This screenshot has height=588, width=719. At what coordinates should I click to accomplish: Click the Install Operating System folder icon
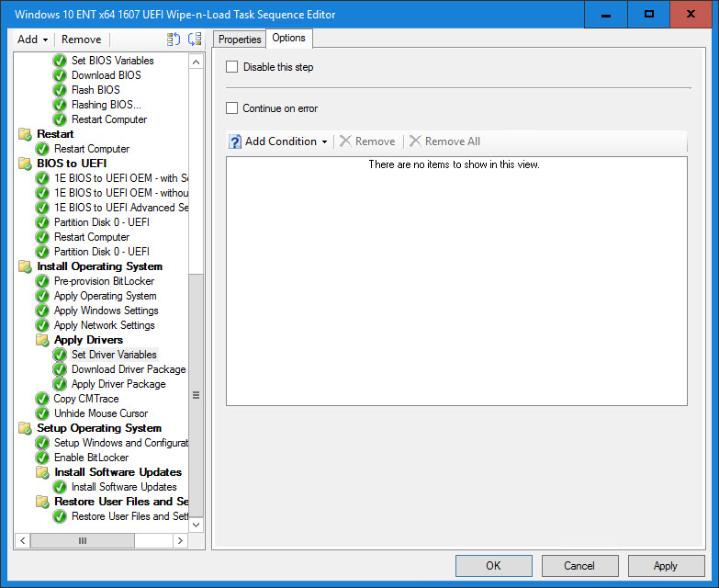coord(25,266)
